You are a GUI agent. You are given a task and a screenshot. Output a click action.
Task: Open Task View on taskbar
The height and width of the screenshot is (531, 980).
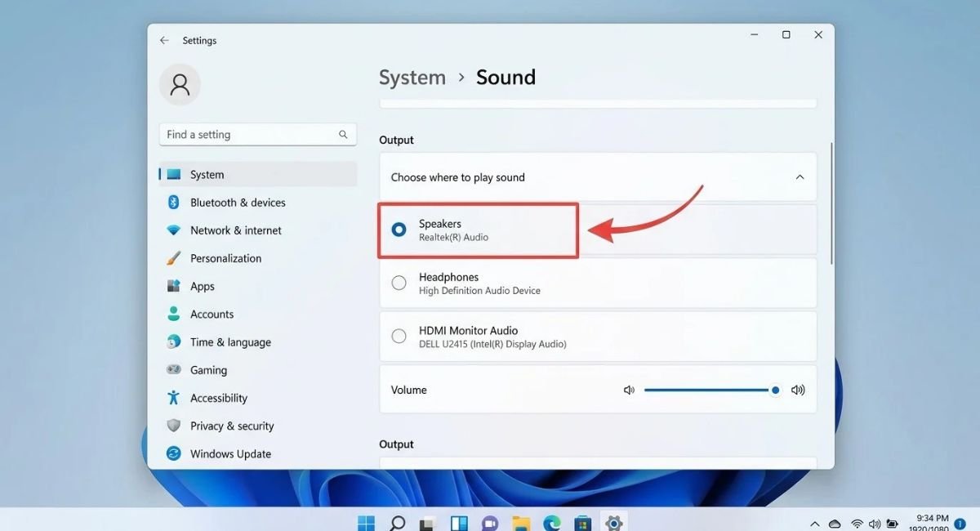(x=428, y=523)
